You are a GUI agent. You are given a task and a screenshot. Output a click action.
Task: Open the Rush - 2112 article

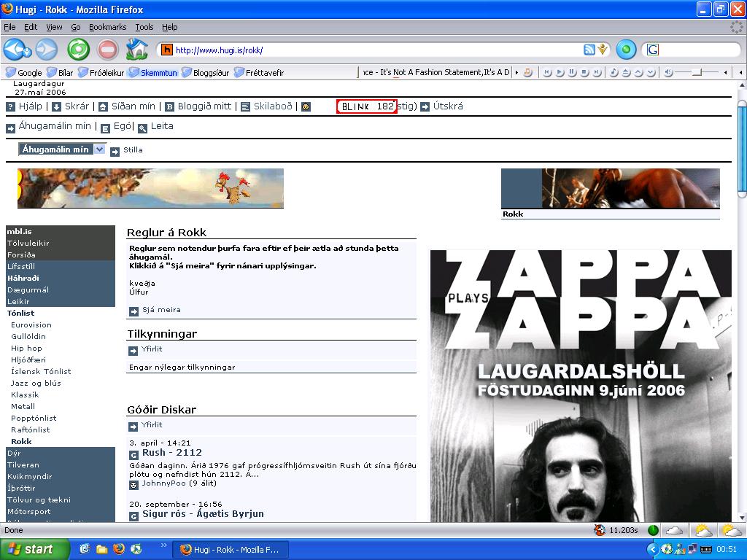tap(171, 452)
